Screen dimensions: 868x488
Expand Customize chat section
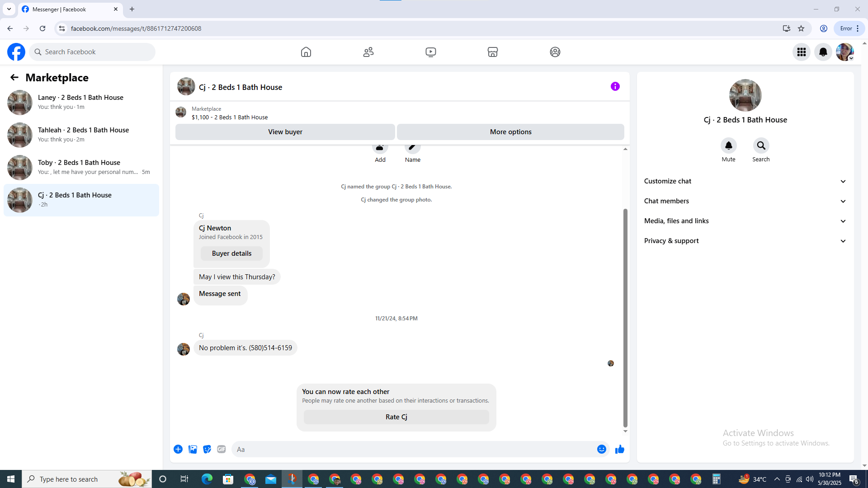[745, 181]
